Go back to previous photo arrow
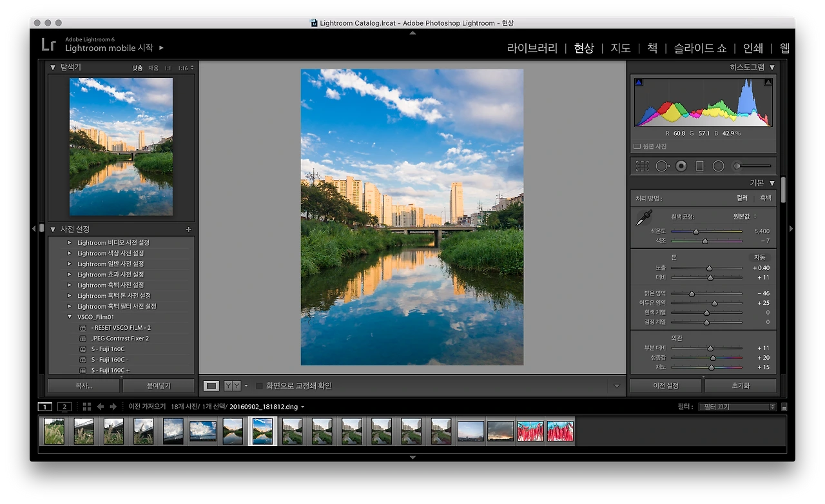 coord(101,407)
